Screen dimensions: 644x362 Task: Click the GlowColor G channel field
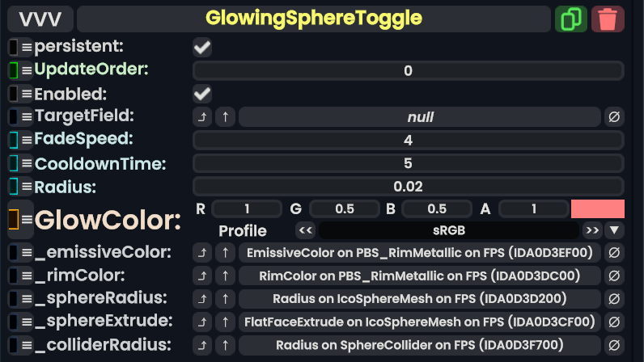click(x=345, y=209)
